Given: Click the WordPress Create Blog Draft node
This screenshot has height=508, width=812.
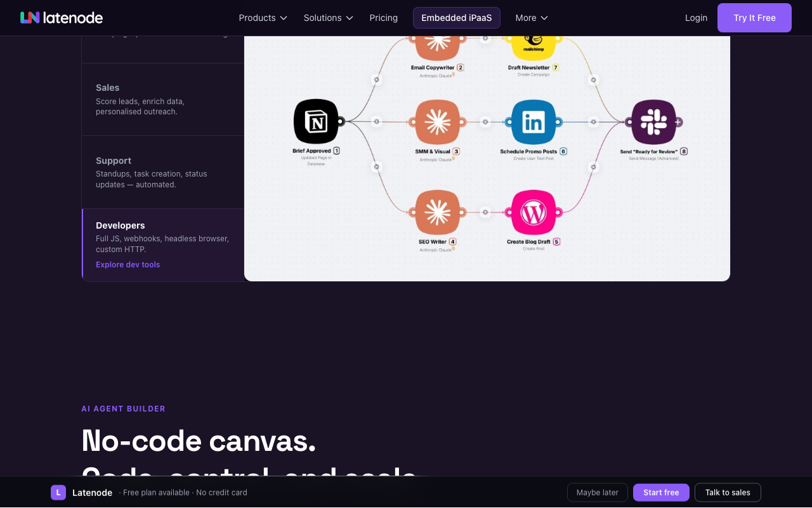Looking at the screenshot, I should (x=533, y=212).
